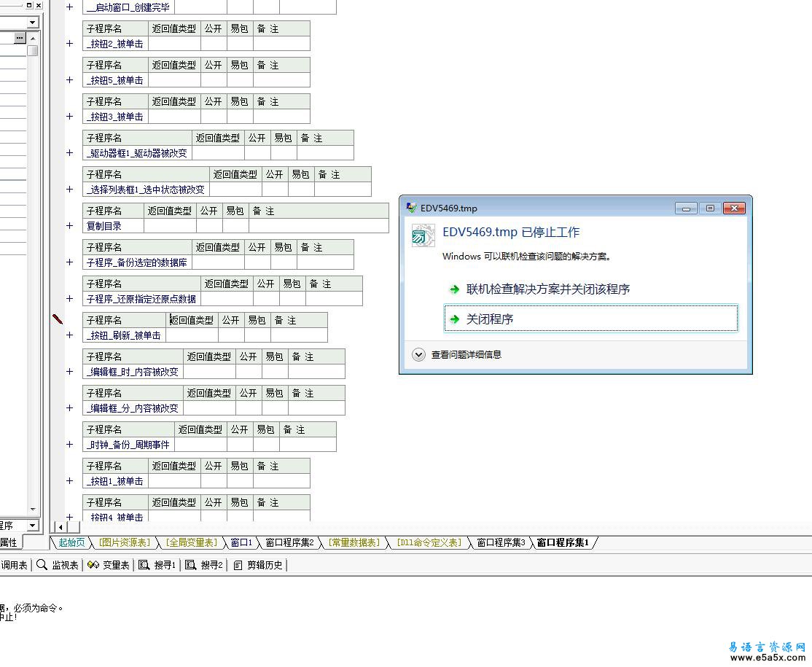Open the 调用表 output tab
The image size is (812, 667).
[14, 565]
